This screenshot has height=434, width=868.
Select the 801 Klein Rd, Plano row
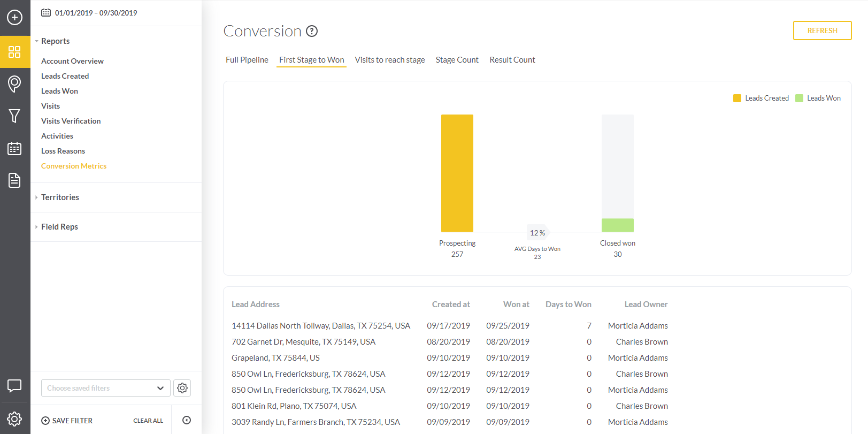pyautogui.click(x=450, y=406)
